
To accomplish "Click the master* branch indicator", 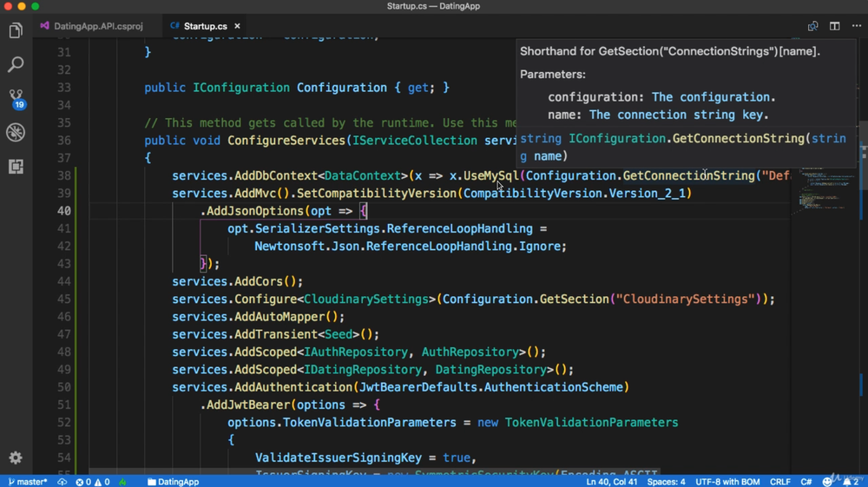I will click(28, 482).
